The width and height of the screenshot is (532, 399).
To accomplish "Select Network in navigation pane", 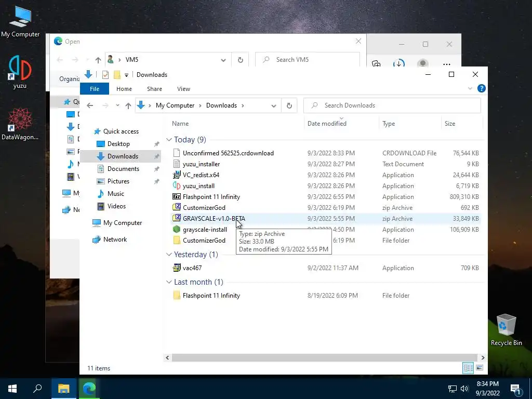I will [115, 240].
